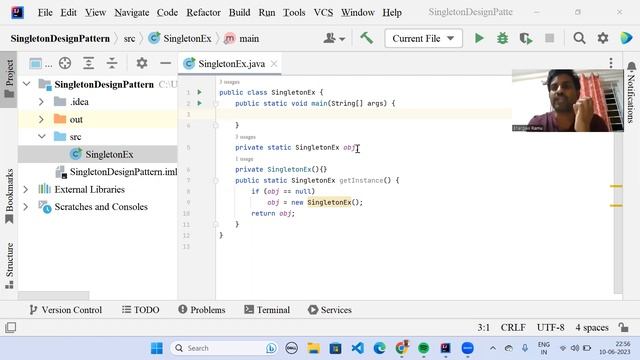
Task: Click the UTF-8 encoding status
Action: (x=551, y=327)
